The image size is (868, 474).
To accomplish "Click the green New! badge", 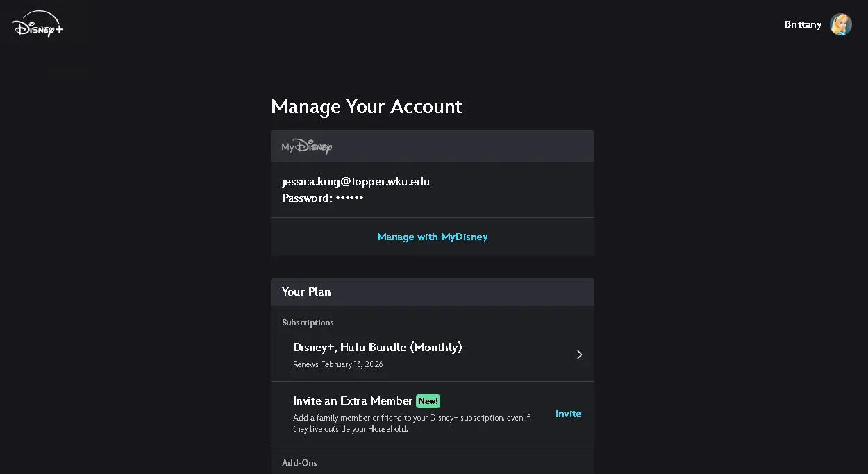I will [x=428, y=401].
